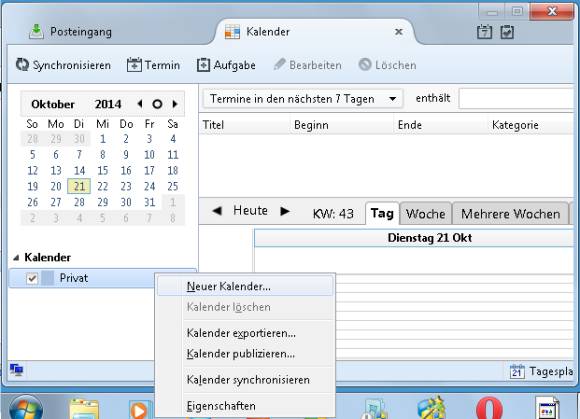Click the Heute button

point(250,210)
